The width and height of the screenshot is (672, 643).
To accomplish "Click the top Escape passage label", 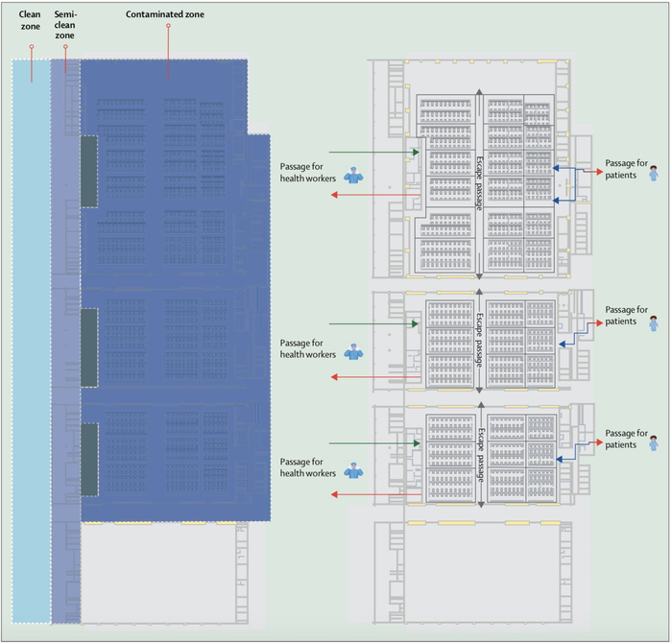I will (x=480, y=183).
